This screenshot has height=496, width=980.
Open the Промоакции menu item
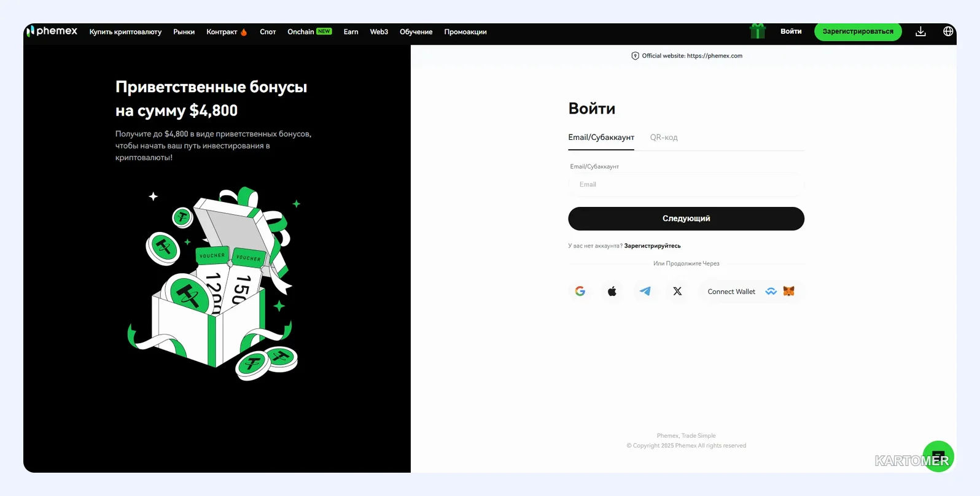[x=465, y=32]
